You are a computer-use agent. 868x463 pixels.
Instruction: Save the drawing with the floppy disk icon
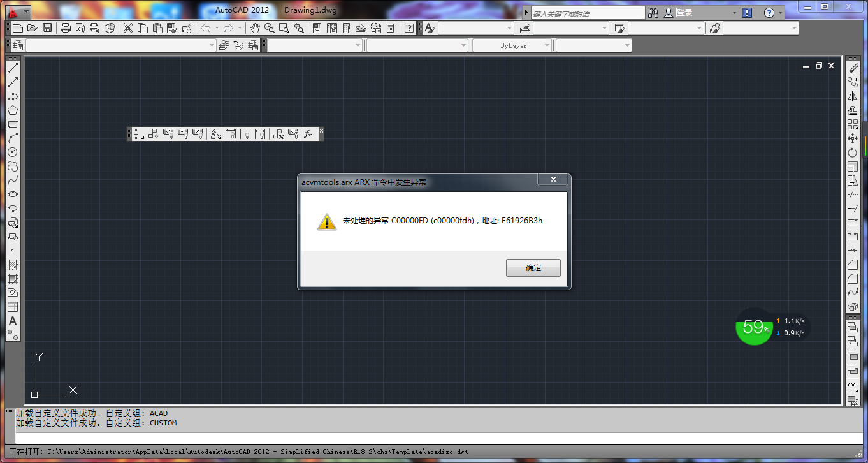click(x=47, y=28)
